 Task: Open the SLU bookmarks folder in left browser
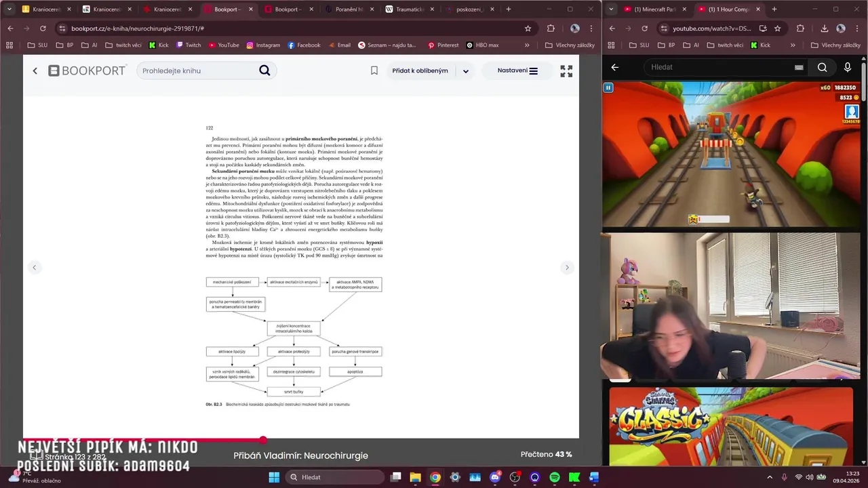pyautogui.click(x=38, y=45)
